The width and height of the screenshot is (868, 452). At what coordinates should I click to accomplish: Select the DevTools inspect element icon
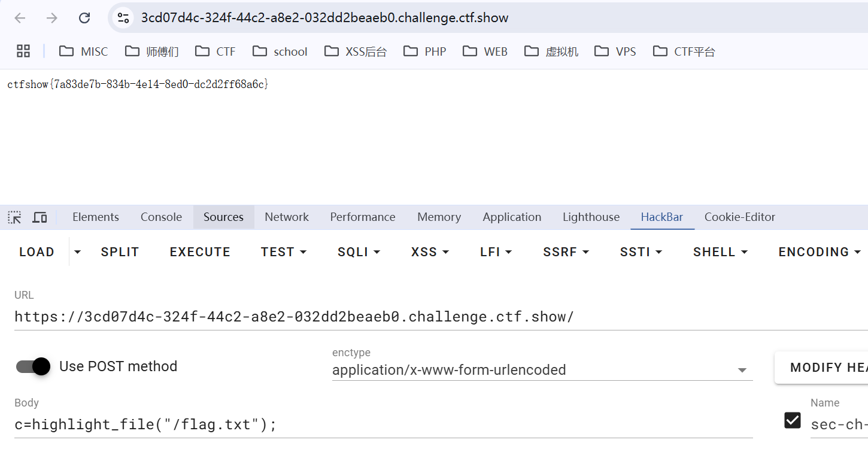[14, 217]
